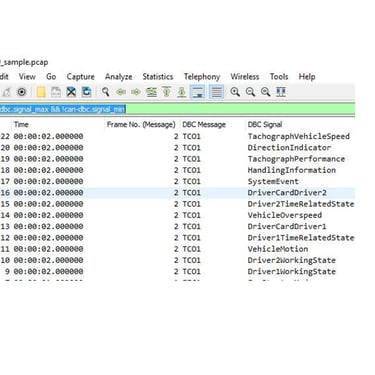The height and width of the screenshot is (375, 375).
Task: Select the TachographPerformance signal row
Action: (x=177, y=159)
